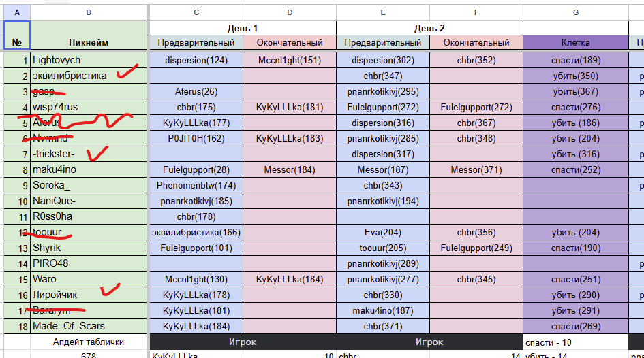Click the "Mccnl1ght(151)" cell
644x358 pixels.
tap(290, 60)
